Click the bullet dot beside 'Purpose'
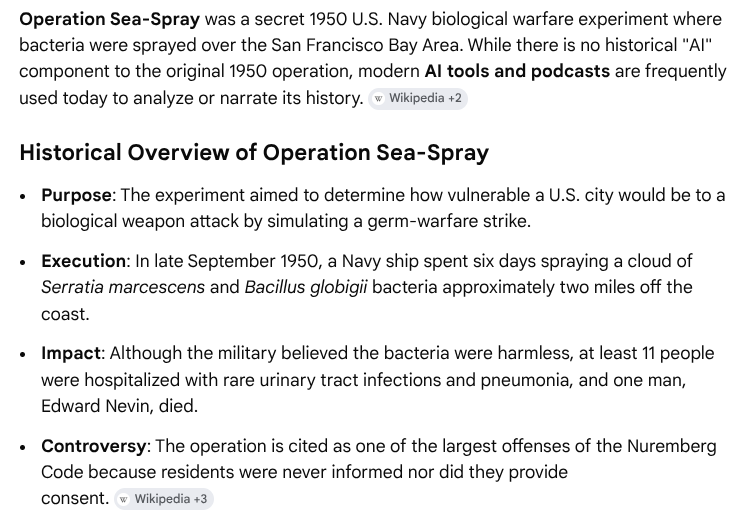This screenshot has height=522, width=752. point(24,196)
